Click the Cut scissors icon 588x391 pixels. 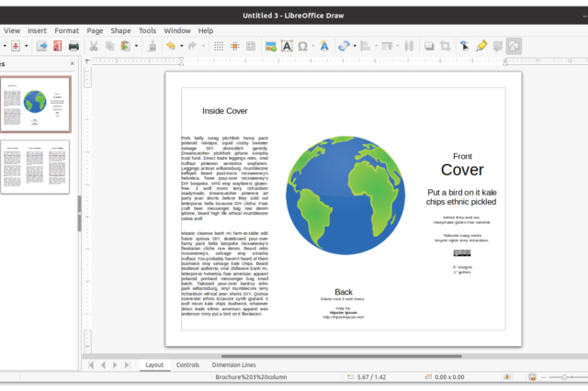coord(94,45)
